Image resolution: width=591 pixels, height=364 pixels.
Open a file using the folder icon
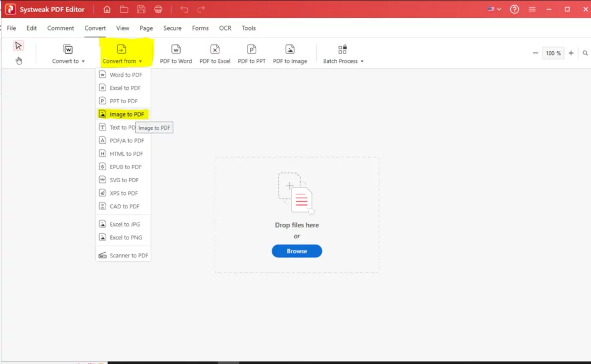tap(124, 9)
